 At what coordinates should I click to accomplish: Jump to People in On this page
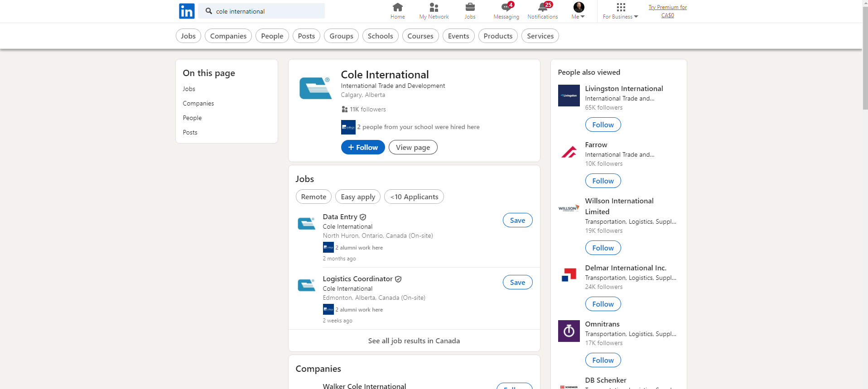(192, 118)
